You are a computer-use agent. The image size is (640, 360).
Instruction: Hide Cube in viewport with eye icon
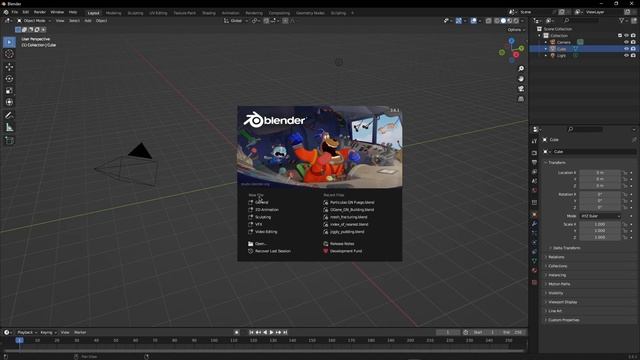click(x=627, y=49)
